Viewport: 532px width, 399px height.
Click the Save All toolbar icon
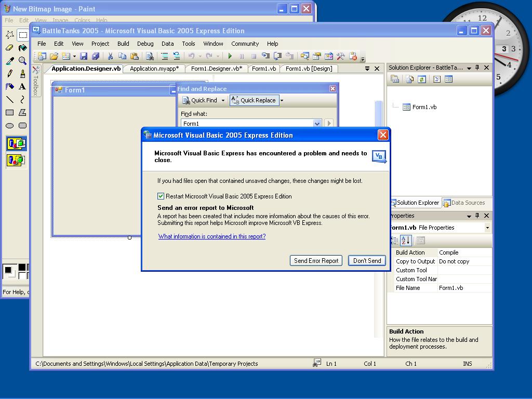coord(96,56)
